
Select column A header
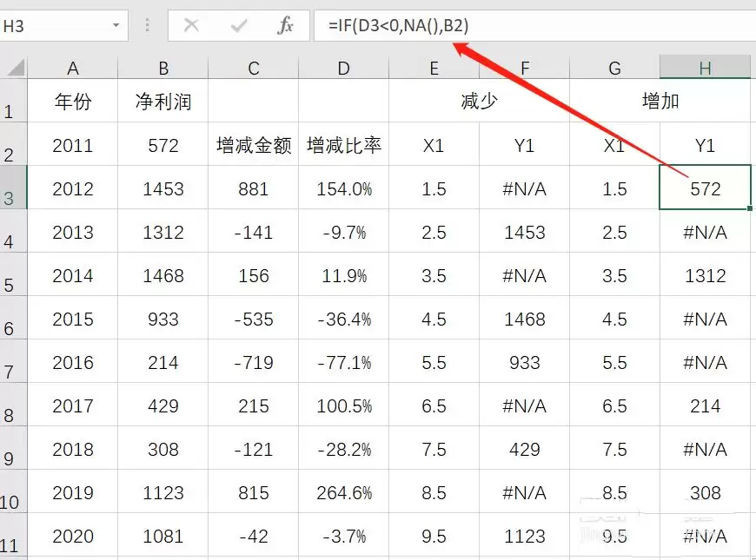tap(73, 68)
